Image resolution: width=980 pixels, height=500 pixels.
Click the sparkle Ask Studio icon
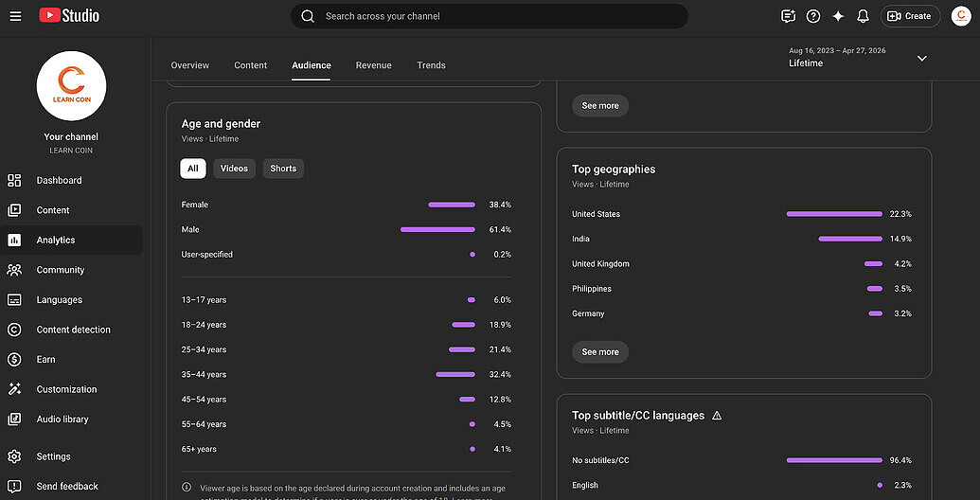click(838, 16)
